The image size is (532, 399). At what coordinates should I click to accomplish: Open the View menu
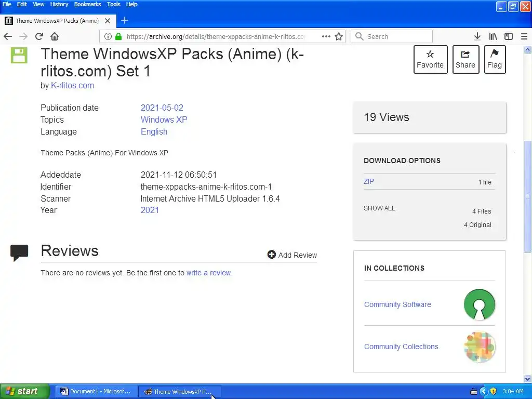[38, 4]
